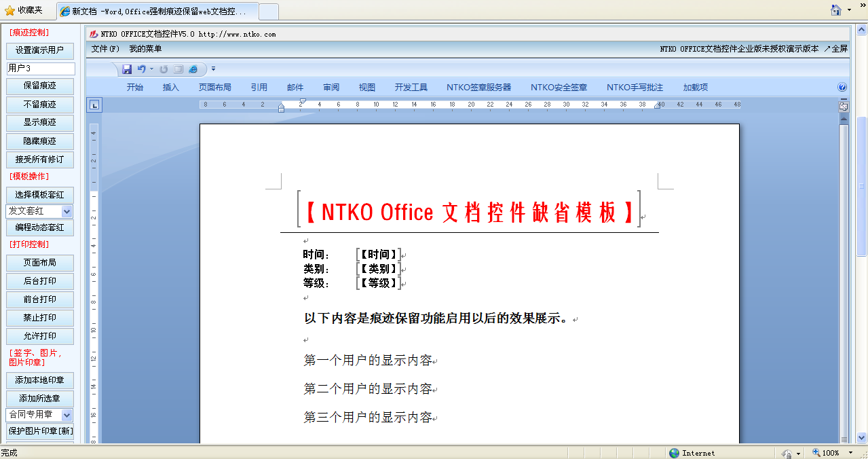The height and width of the screenshot is (459, 868).
Task: Click the browser tab 新文档
Action: [x=157, y=12]
